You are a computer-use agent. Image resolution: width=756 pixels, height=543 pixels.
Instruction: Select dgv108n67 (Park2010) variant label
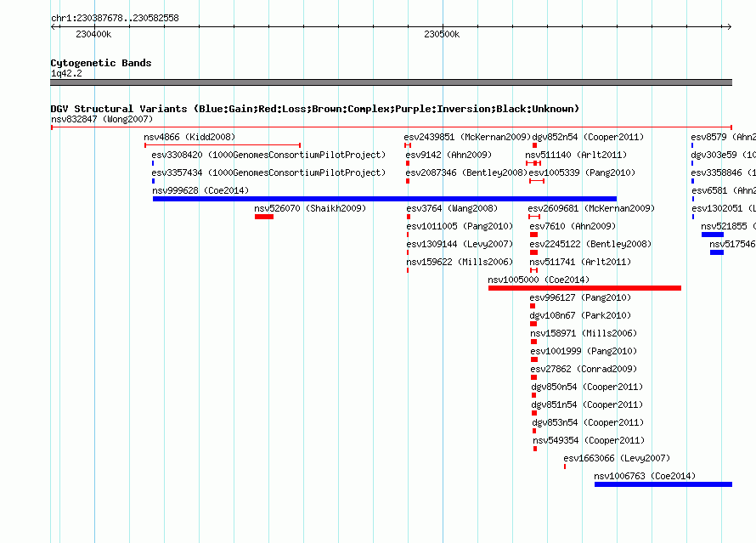(x=580, y=315)
